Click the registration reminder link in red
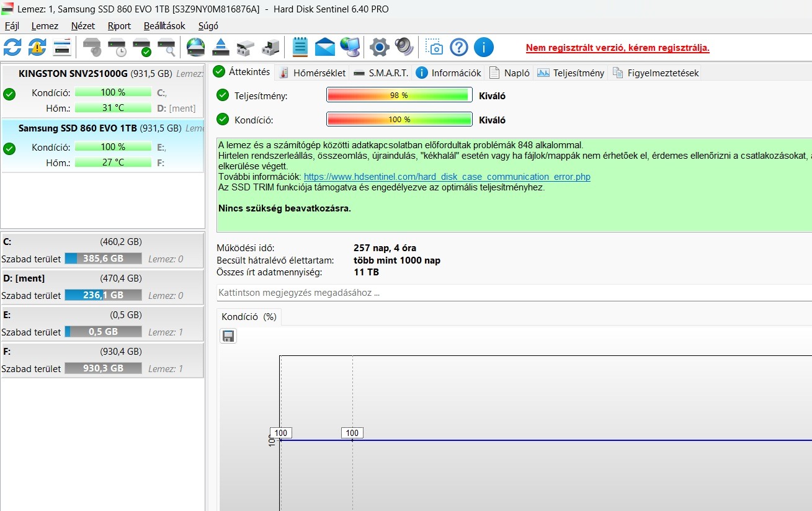This screenshot has width=812, height=511. [618, 48]
